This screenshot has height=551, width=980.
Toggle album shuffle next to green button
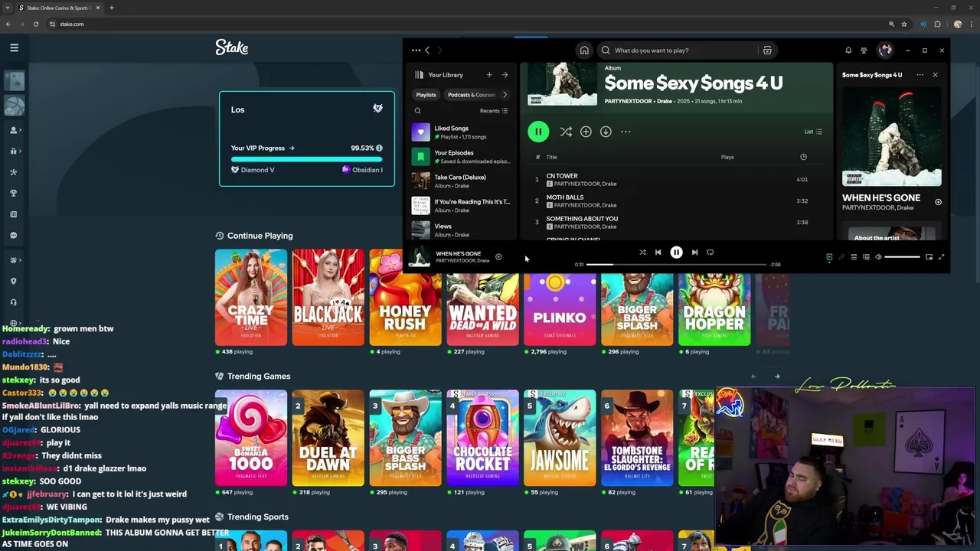[566, 132]
